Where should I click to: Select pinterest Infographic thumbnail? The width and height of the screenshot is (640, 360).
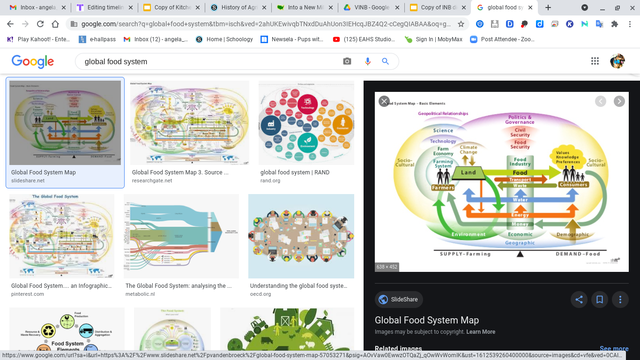62,236
